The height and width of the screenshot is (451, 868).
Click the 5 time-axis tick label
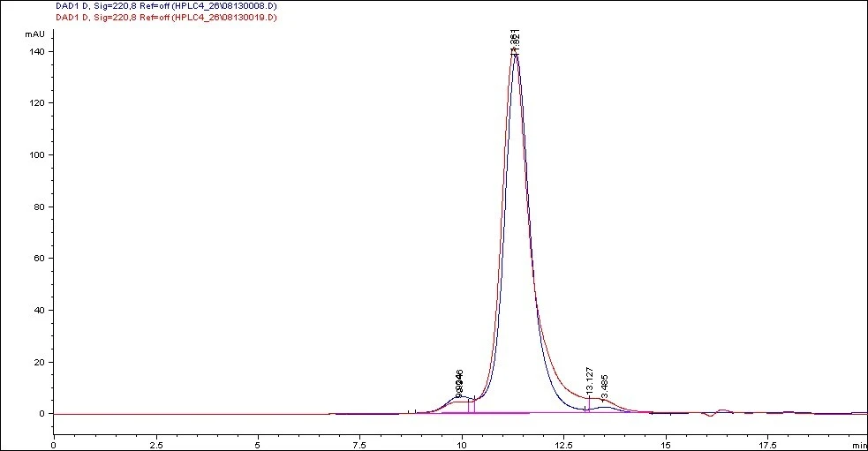258,445
